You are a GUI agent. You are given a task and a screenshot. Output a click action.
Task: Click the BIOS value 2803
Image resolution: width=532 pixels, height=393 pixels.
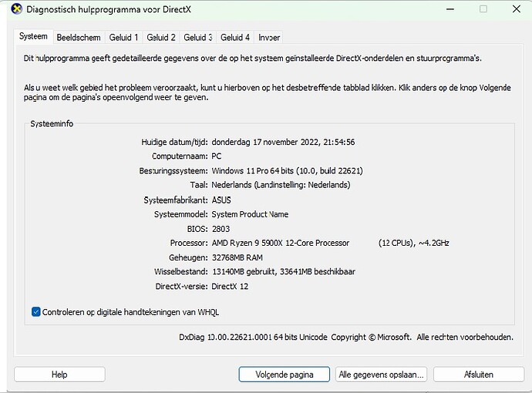(x=221, y=229)
